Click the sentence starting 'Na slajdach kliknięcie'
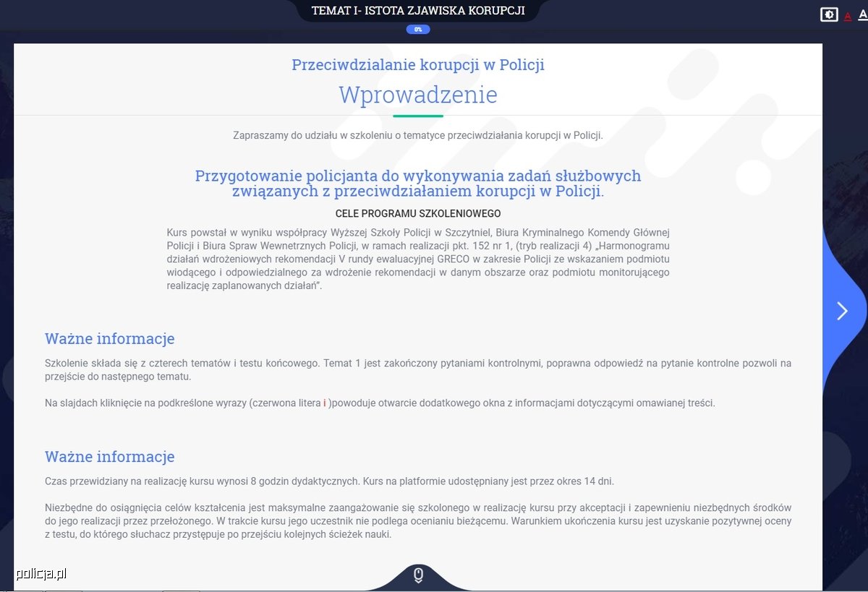This screenshot has height=592, width=868. coord(380,403)
